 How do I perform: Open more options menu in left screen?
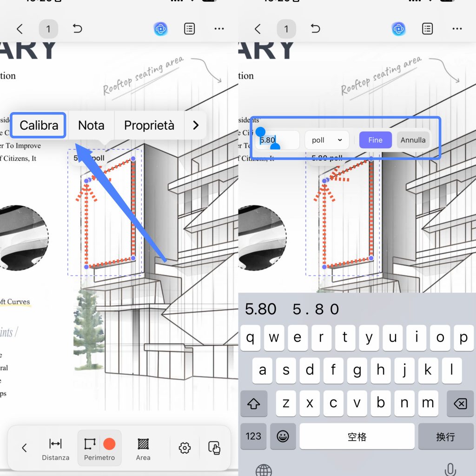219,29
